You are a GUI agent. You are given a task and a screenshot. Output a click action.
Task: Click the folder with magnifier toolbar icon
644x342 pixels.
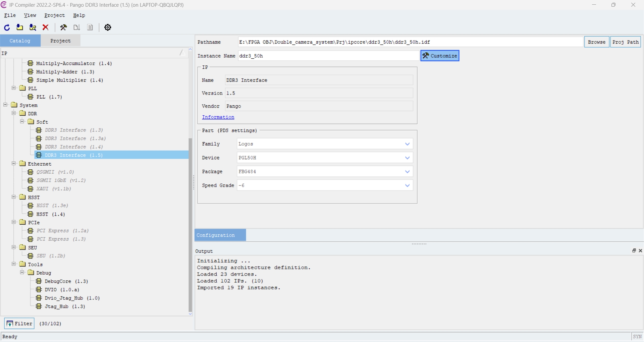pyautogui.click(x=33, y=27)
